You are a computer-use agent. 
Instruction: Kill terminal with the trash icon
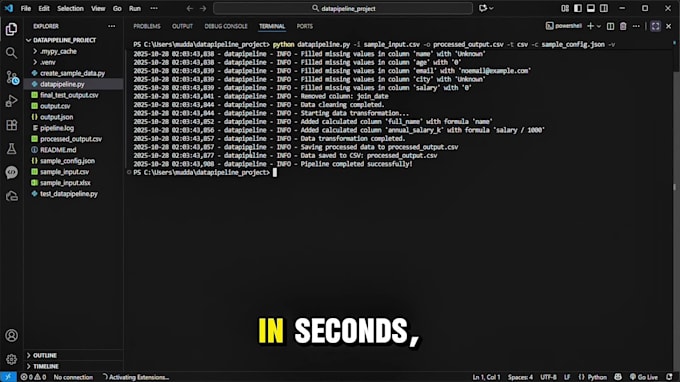(623, 26)
